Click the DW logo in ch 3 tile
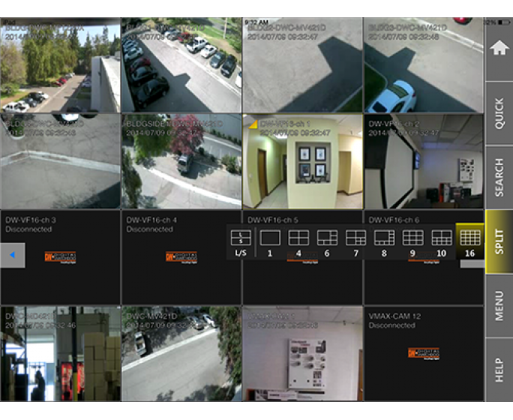Image resolution: width=513 pixels, height=420 pixels. pos(60,257)
